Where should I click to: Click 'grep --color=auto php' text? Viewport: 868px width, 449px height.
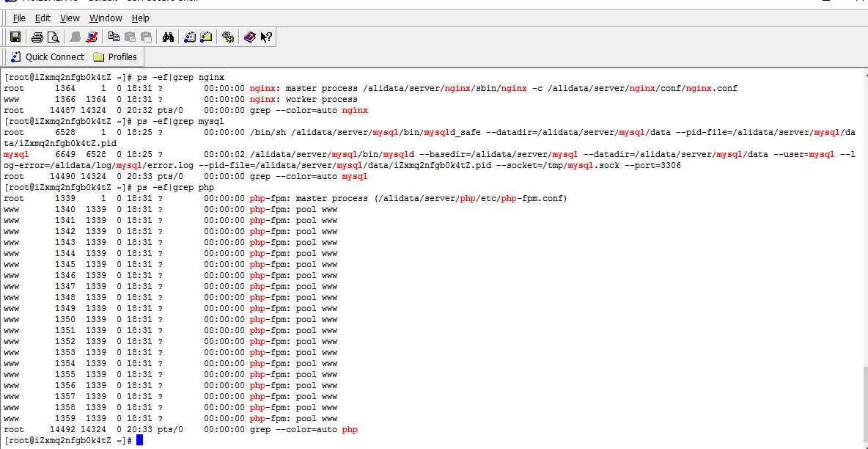(304, 430)
